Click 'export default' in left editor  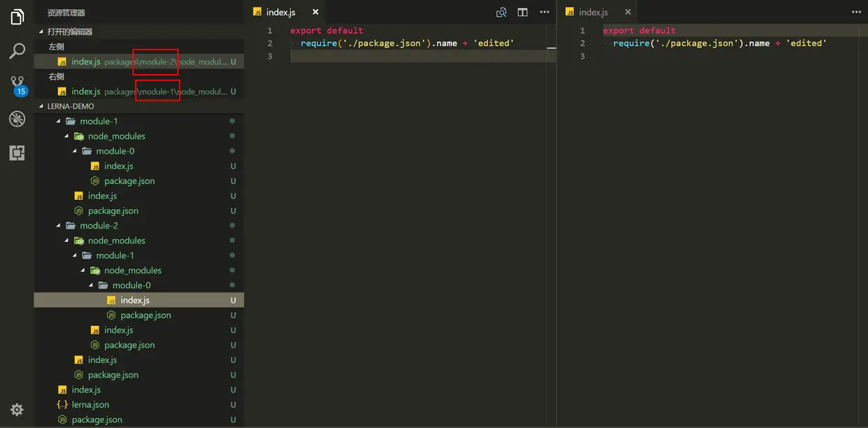(327, 31)
